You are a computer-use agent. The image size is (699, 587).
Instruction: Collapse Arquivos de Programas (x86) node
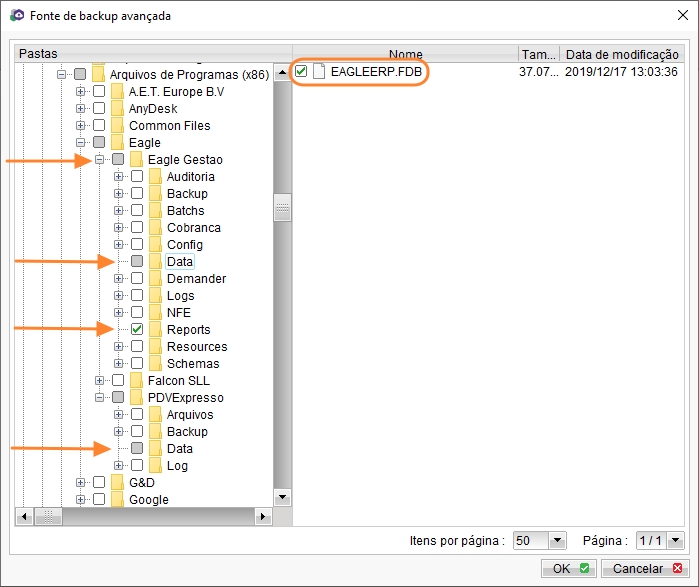pos(62,74)
